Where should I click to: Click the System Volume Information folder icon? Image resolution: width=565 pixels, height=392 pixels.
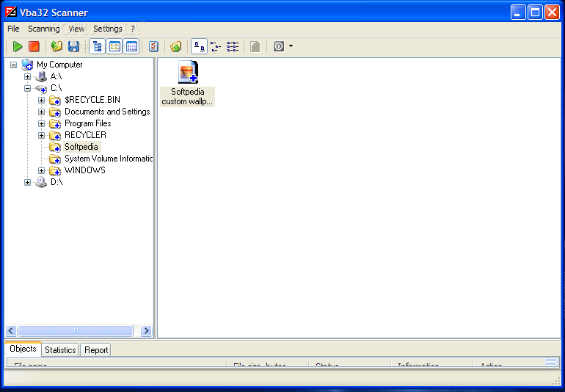coord(55,159)
